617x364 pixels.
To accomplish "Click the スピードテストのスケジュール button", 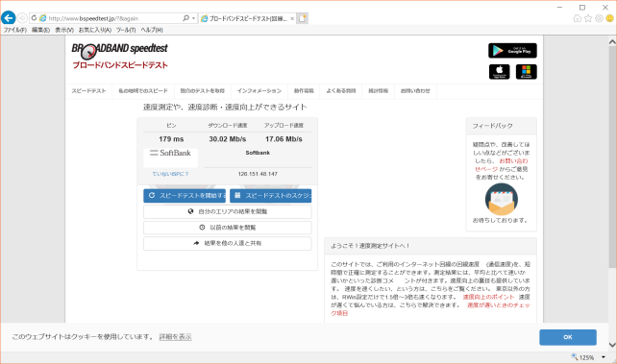I will pos(271,195).
